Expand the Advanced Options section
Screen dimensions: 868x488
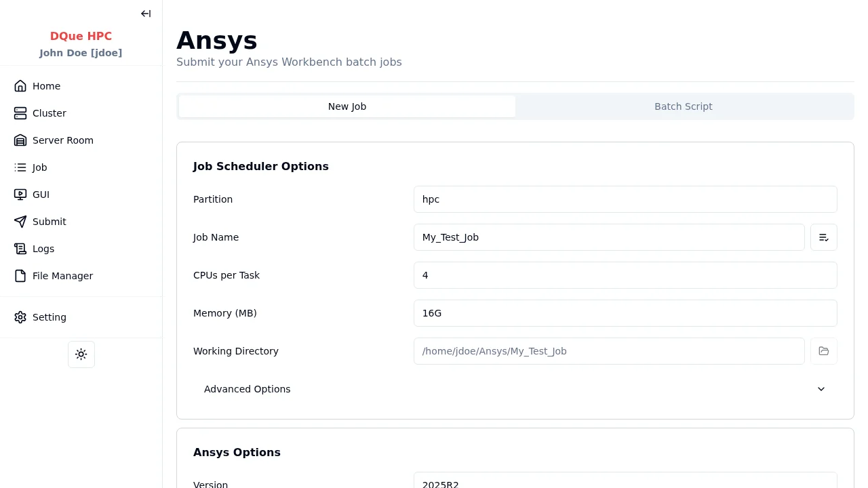coord(248,389)
